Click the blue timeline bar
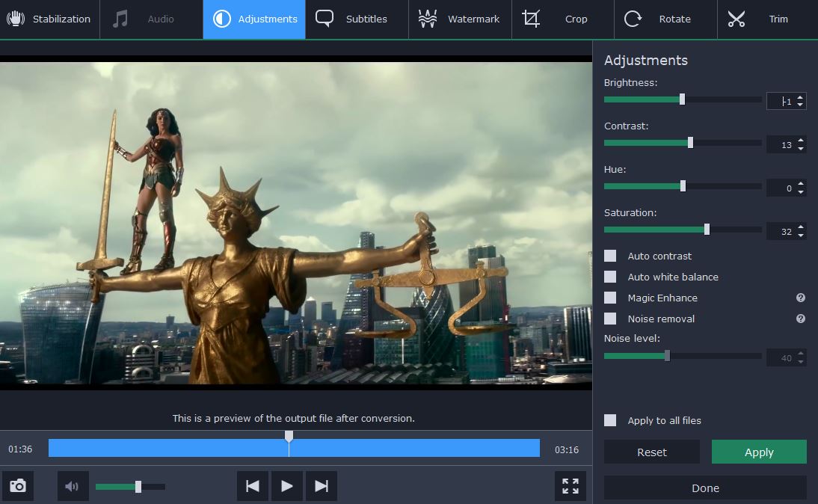Image resolution: width=818 pixels, height=504 pixels. pos(294,448)
